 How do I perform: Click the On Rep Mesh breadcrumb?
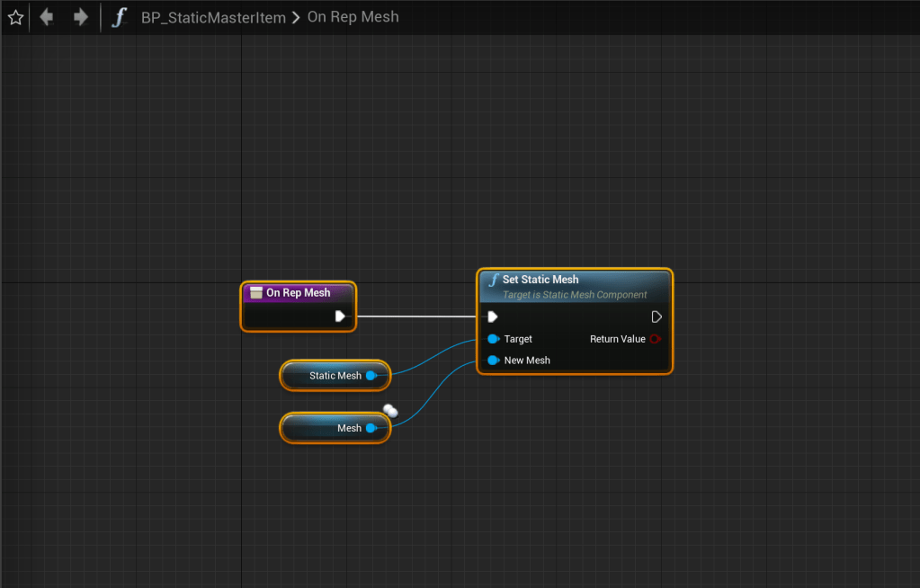coord(353,17)
